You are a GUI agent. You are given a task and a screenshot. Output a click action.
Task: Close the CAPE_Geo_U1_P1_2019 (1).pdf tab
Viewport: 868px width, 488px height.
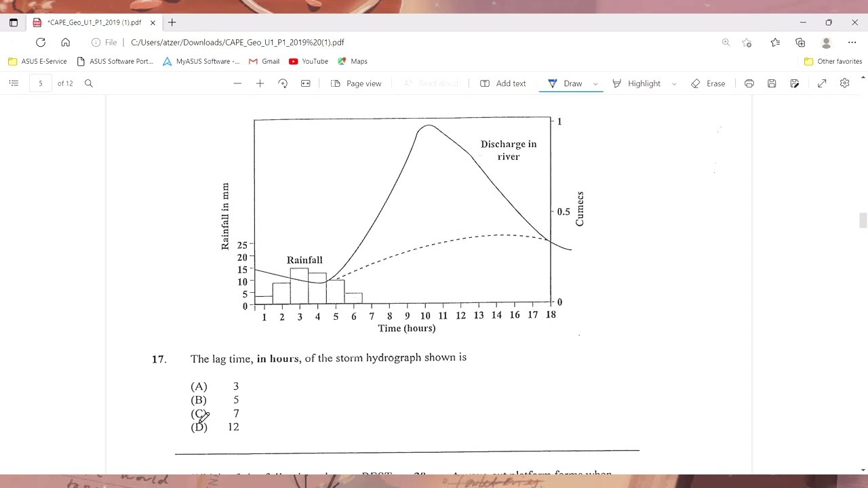tap(153, 22)
